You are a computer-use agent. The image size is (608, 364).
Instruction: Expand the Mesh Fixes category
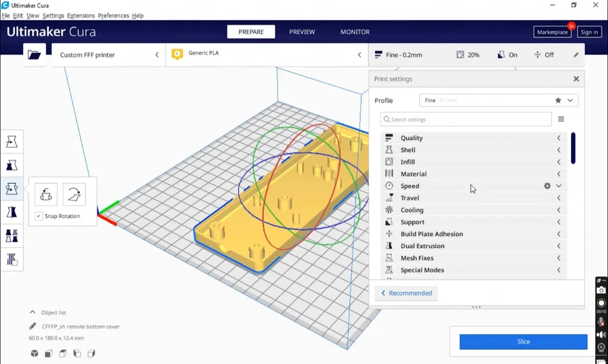click(473, 258)
